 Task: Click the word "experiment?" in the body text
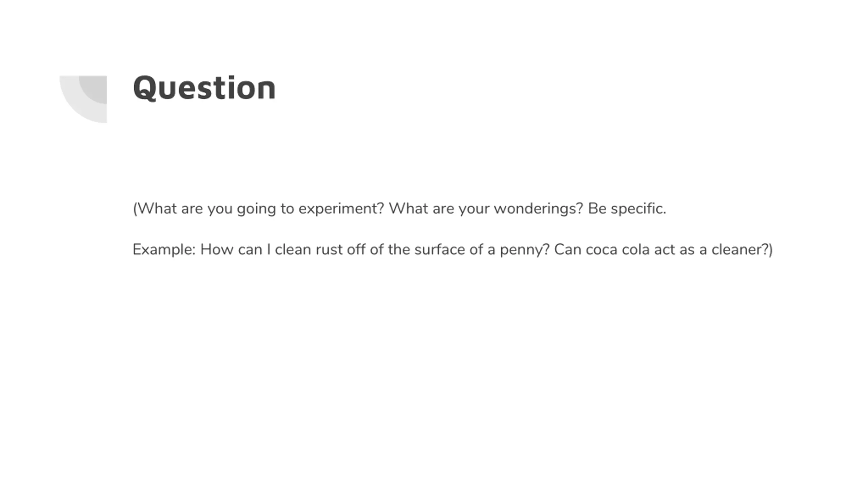pos(341,209)
